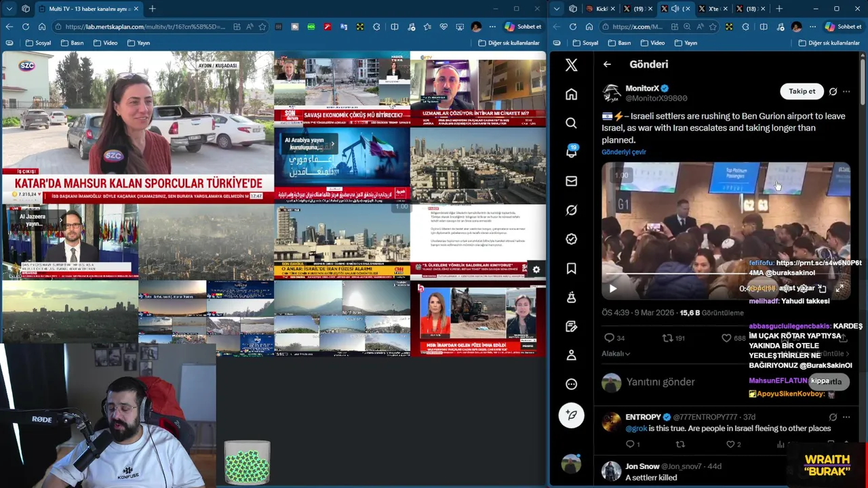Open Sosyal bookmarks folder in left window
Image resolution: width=868 pixels, height=488 pixels.
tap(38, 43)
